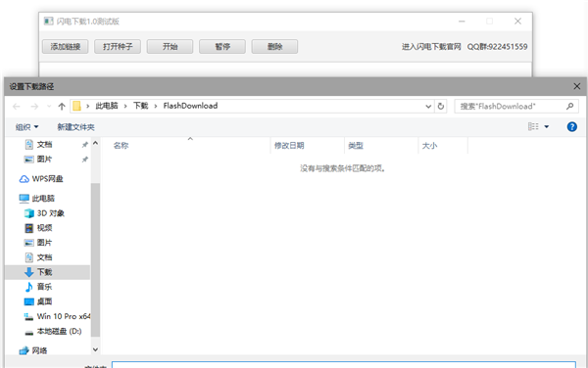Select 下载 in the address breadcrumb
Viewport: 588px width, 368px height.
click(140, 106)
